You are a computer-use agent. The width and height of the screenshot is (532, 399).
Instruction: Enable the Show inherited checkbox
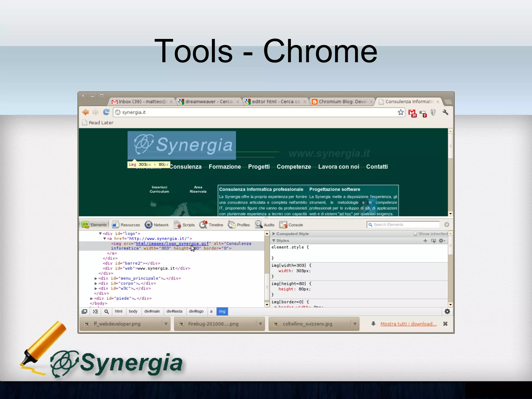pos(415,234)
